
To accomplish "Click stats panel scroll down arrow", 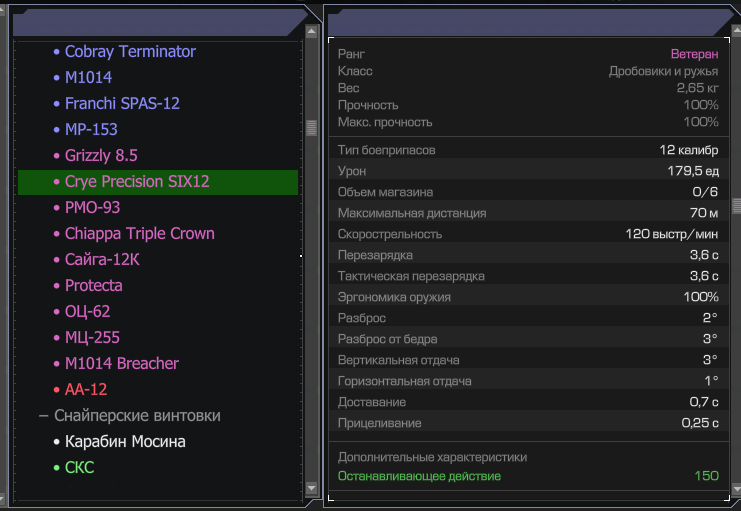I will (x=737, y=488).
